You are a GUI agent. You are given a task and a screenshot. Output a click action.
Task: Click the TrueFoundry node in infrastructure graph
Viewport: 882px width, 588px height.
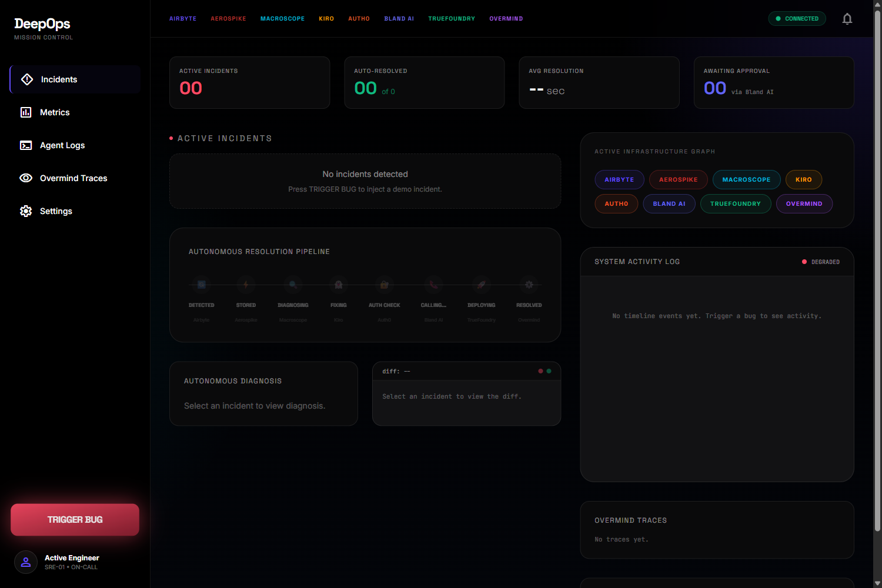point(736,204)
